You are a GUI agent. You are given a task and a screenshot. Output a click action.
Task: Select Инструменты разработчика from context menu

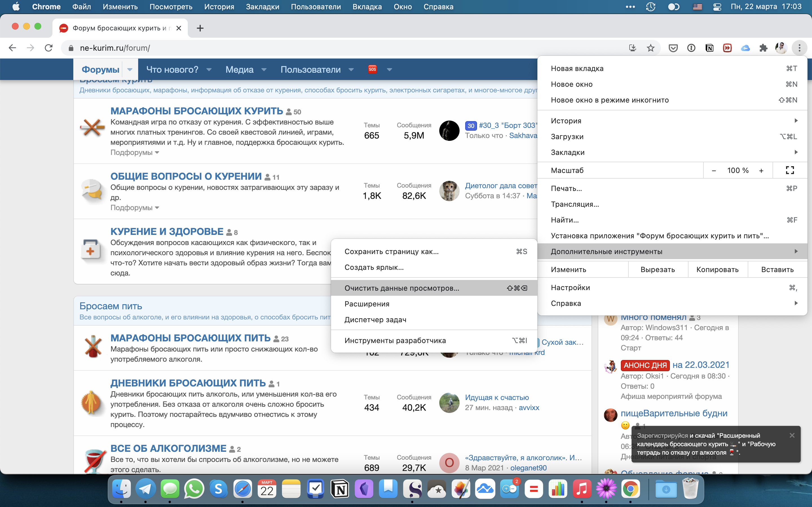pos(395,340)
